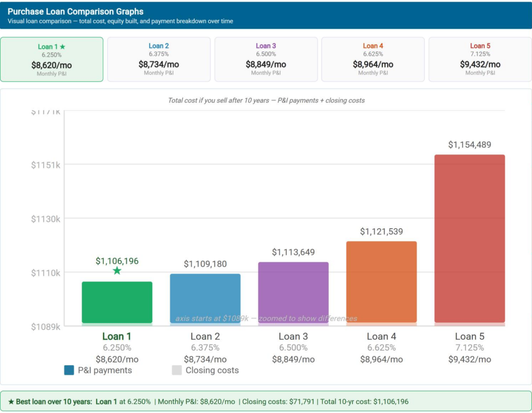Image resolution: width=532 pixels, height=413 pixels.
Task: Click the Loan 5 x-axis label
Action: 470,336
